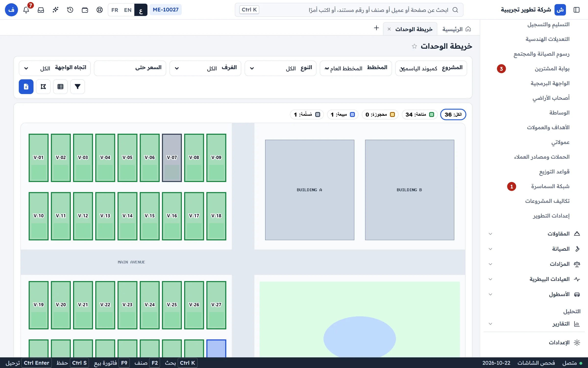Open بوابة المشترين menu item

[x=552, y=69]
